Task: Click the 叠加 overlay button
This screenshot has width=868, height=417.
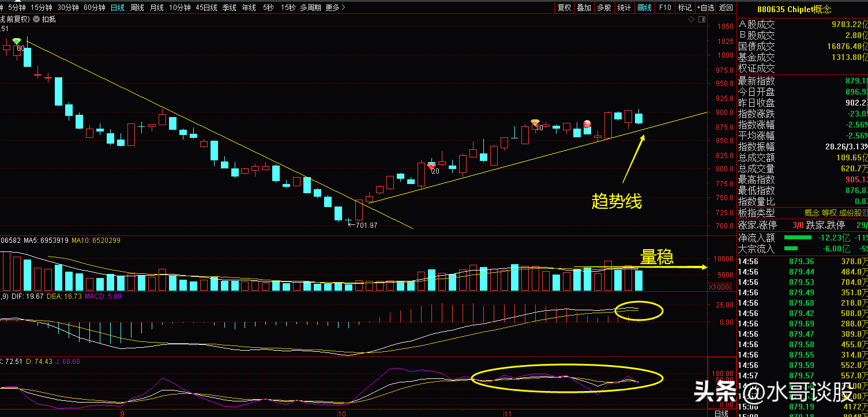Action: (584, 7)
